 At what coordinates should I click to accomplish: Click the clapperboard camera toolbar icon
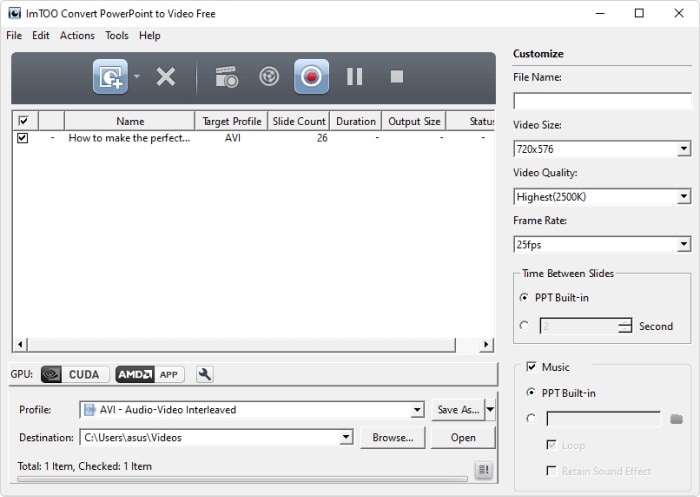(x=227, y=77)
